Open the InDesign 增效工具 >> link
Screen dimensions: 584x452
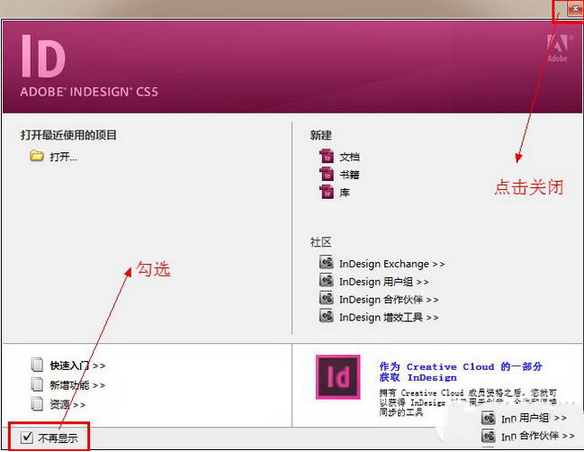(x=389, y=318)
